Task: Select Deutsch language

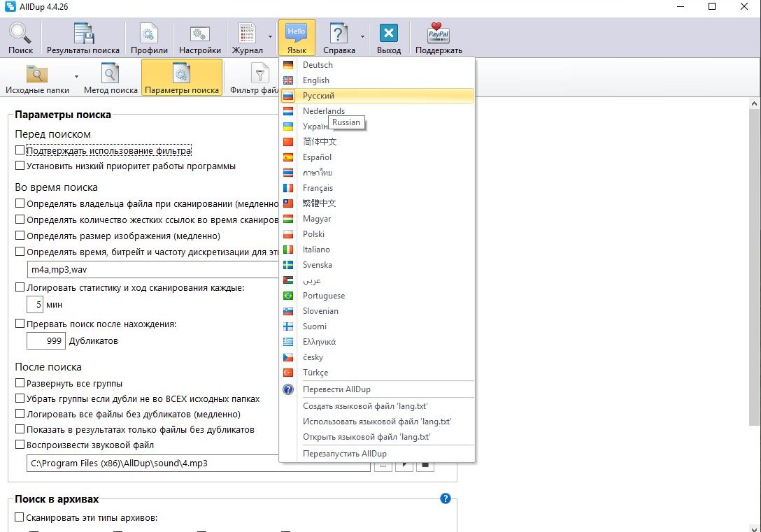Action: point(377,65)
